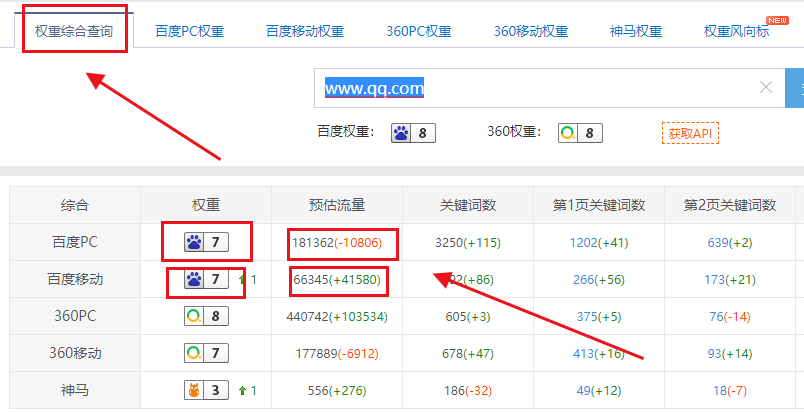Click 百度PC keyword count 3250 cell

(x=468, y=242)
